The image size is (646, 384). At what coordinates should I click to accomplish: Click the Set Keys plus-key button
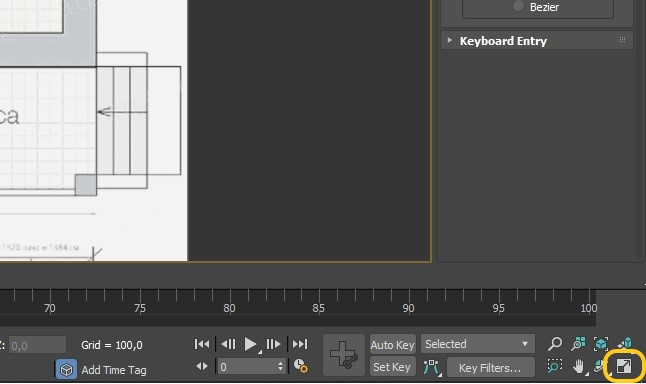click(x=344, y=355)
